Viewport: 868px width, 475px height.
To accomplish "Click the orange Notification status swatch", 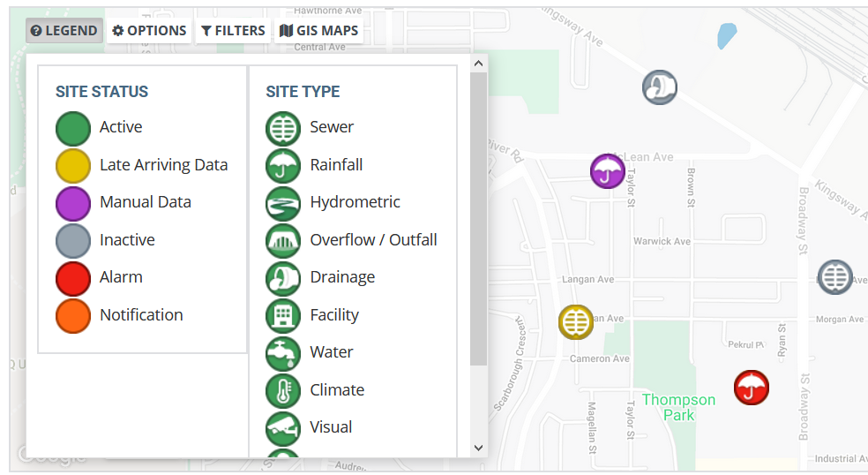I will point(73,316).
